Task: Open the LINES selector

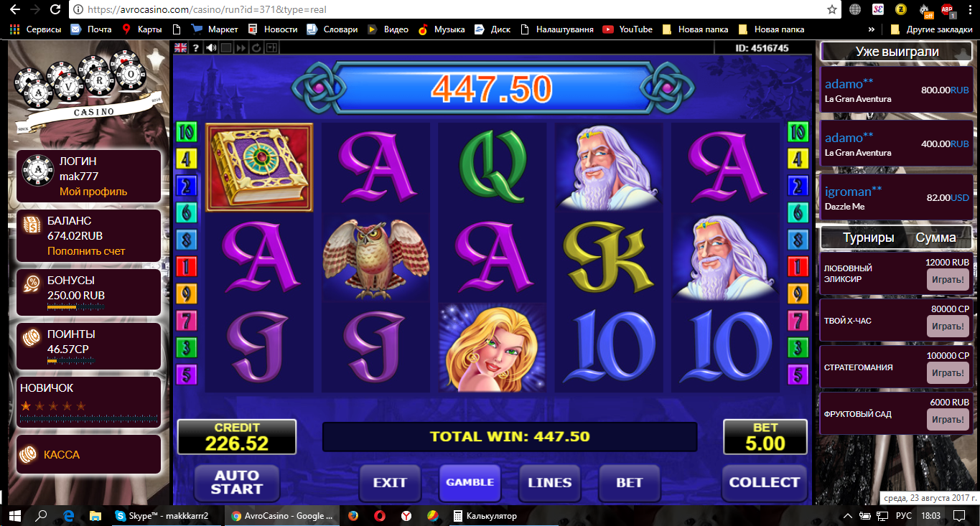Action: (549, 482)
